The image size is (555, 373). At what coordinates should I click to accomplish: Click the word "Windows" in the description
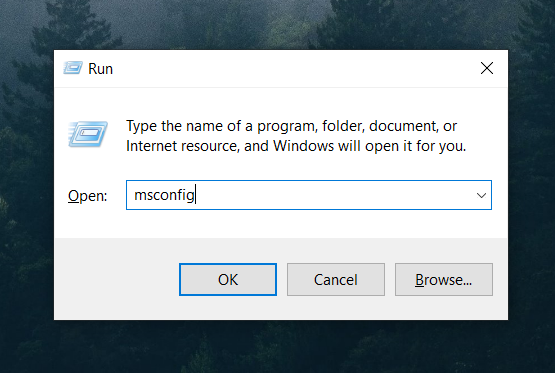[303, 146]
